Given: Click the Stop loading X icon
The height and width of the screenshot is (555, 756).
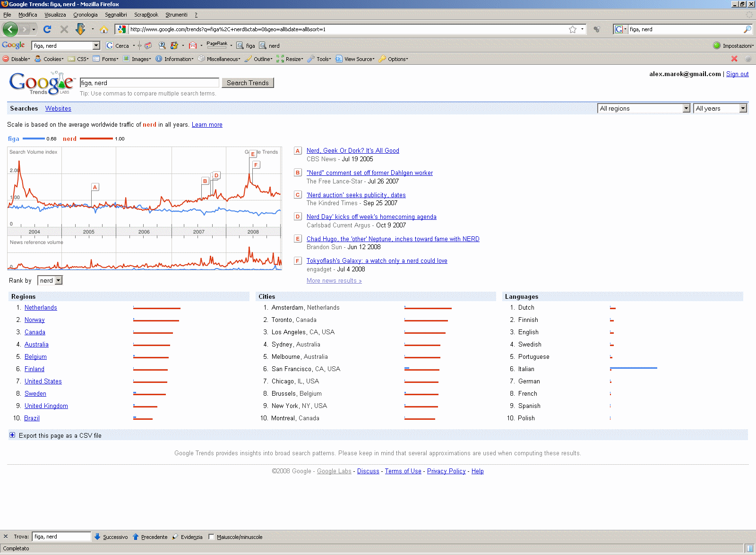Looking at the screenshot, I should (64, 29).
